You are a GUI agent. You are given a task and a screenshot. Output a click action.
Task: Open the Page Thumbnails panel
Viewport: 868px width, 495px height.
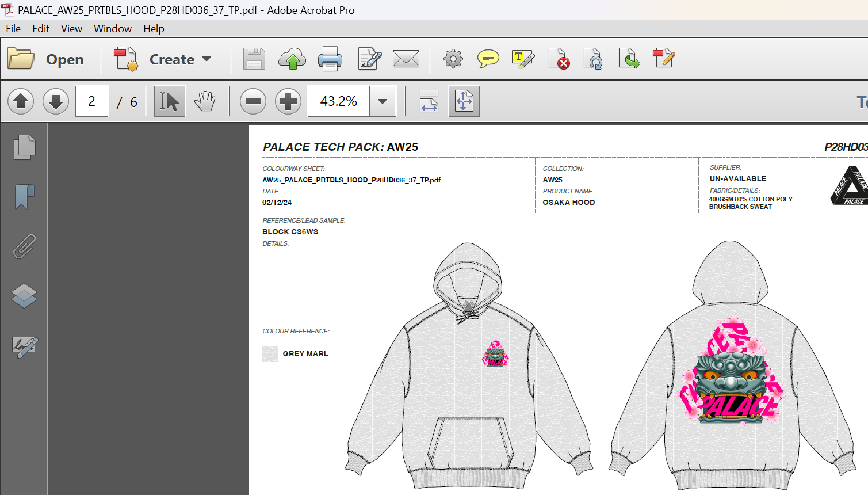coord(24,147)
